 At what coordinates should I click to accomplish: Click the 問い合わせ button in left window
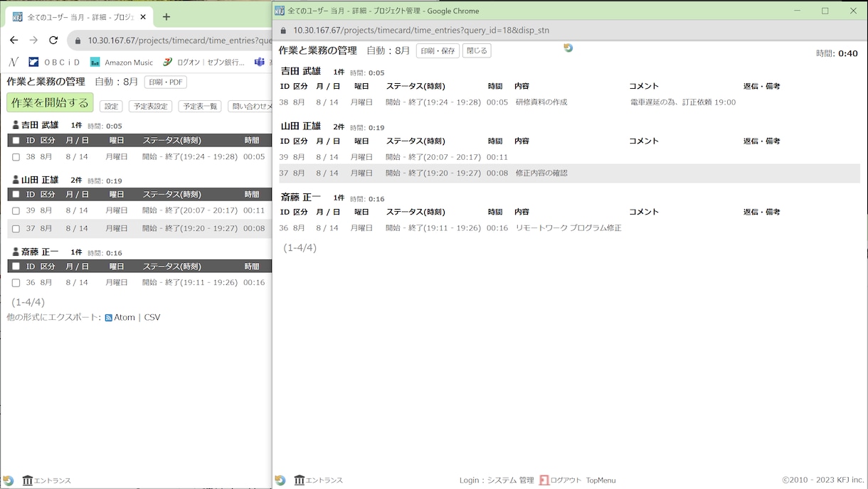click(250, 107)
